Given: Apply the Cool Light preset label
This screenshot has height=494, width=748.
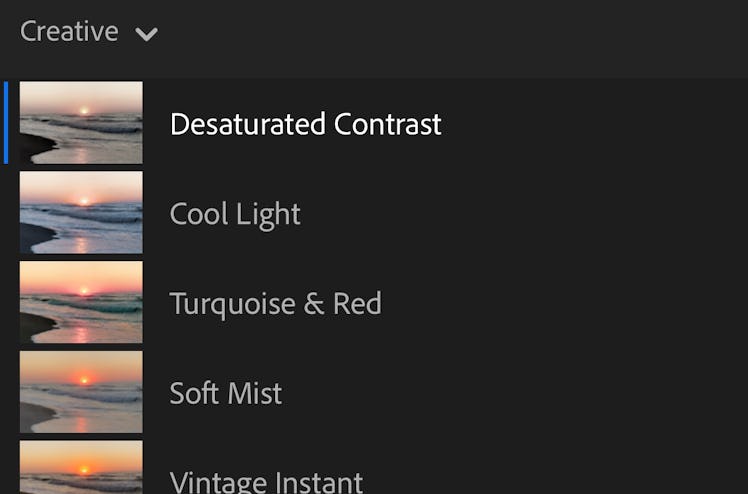Looking at the screenshot, I should [235, 214].
